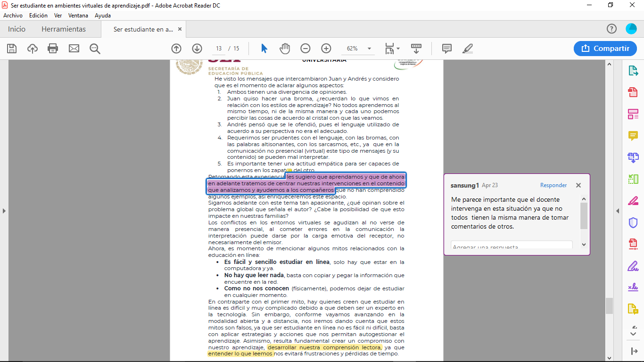This screenshot has width=644, height=362.
Task: Open the 62% zoom level dropdown
Action: (369, 49)
